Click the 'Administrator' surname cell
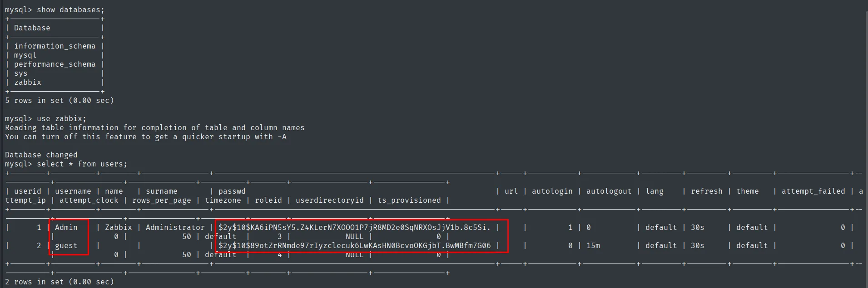868x288 pixels. 175,228
